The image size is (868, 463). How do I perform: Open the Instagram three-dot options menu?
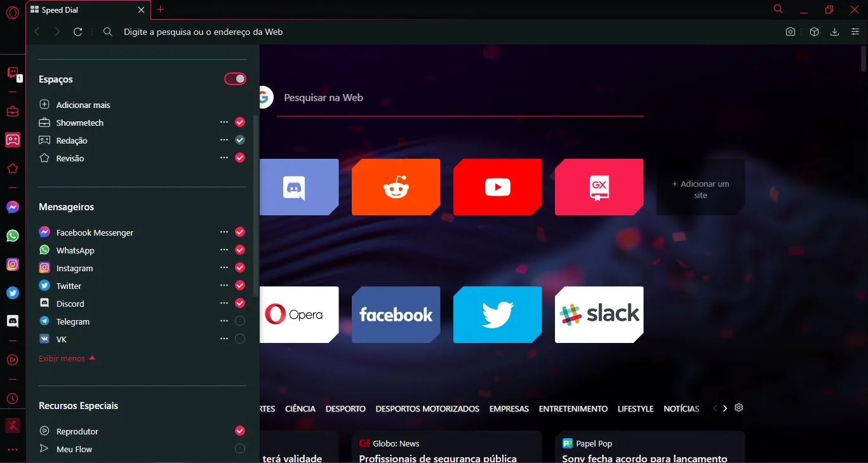click(224, 267)
